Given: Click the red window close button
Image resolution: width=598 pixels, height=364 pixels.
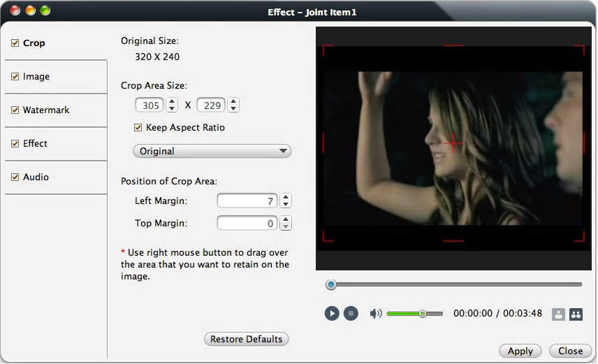Looking at the screenshot, I should coord(15,10).
